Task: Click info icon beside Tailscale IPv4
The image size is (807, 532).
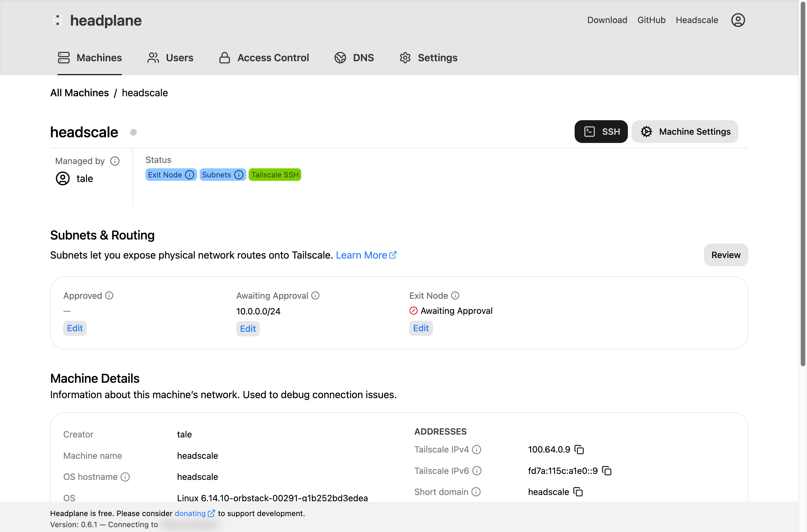Action: [477, 450]
